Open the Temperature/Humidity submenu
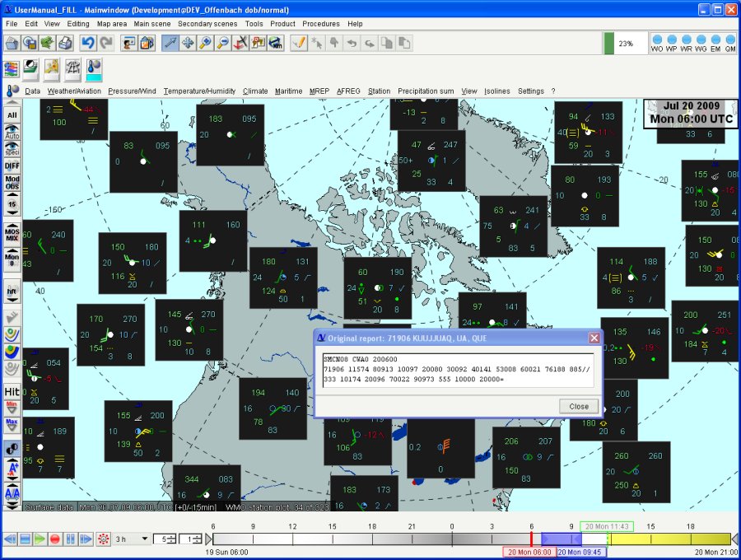The width and height of the screenshot is (741, 560). (x=199, y=91)
